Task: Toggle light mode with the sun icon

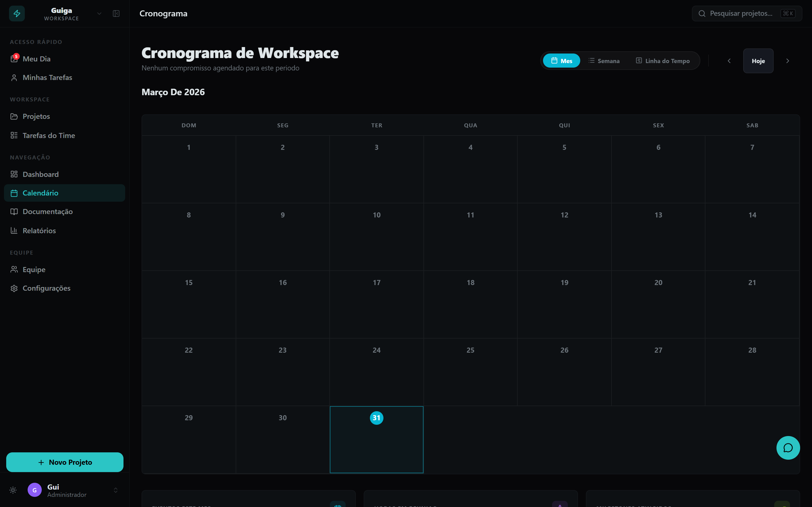Action: (13, 490)
